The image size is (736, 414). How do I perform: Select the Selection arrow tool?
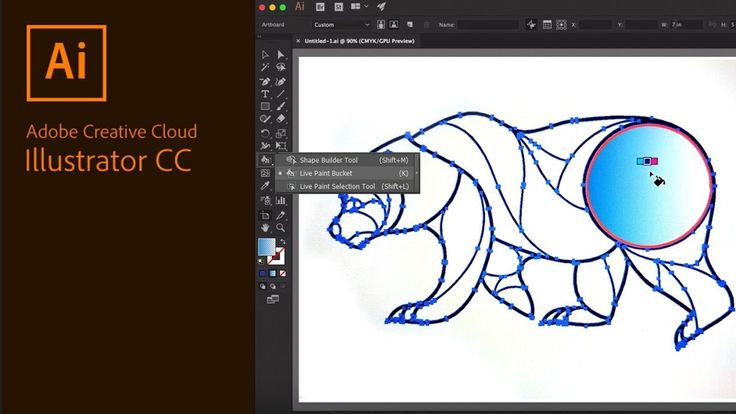pyautogui.click(x=265, y=55)
